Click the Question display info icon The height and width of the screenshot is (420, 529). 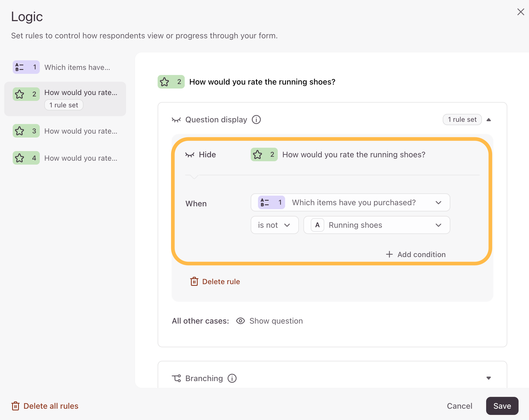256,120
